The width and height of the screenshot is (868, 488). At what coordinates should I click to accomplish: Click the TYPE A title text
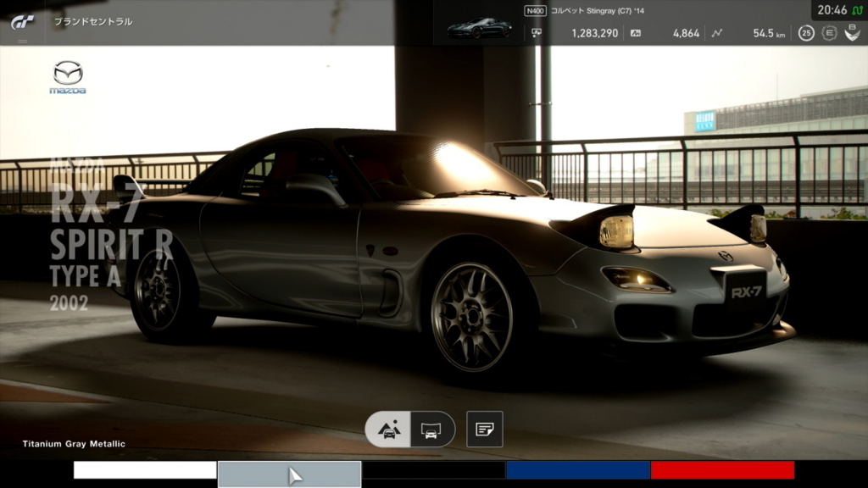[86, 276]
